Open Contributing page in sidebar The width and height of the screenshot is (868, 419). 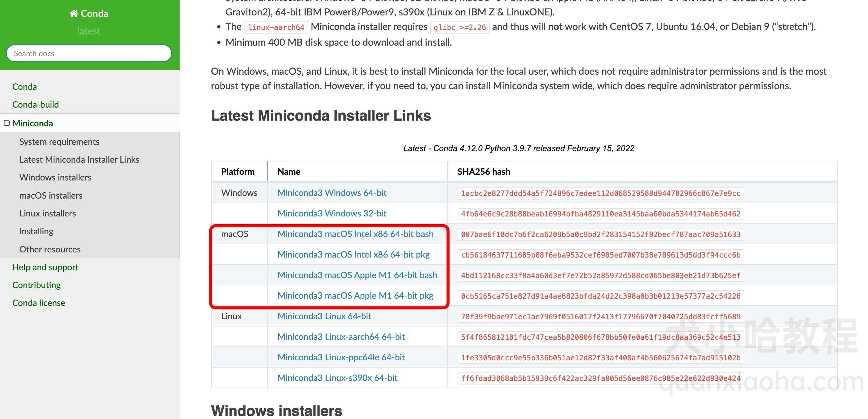(36, 284)
